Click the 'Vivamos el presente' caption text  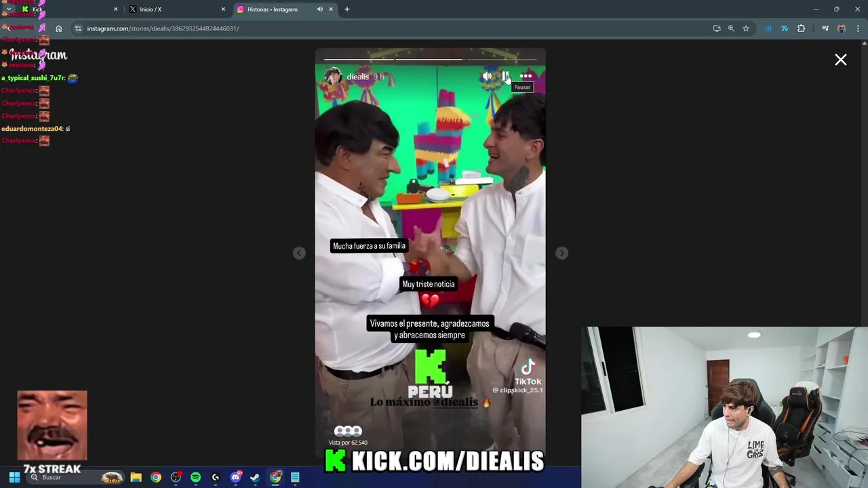(x=429, y=329)
